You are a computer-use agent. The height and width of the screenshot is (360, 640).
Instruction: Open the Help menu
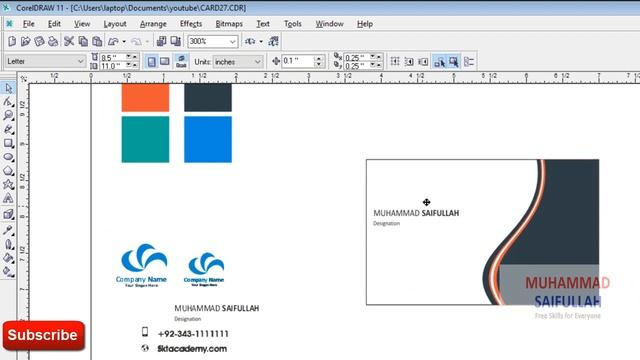364,24
